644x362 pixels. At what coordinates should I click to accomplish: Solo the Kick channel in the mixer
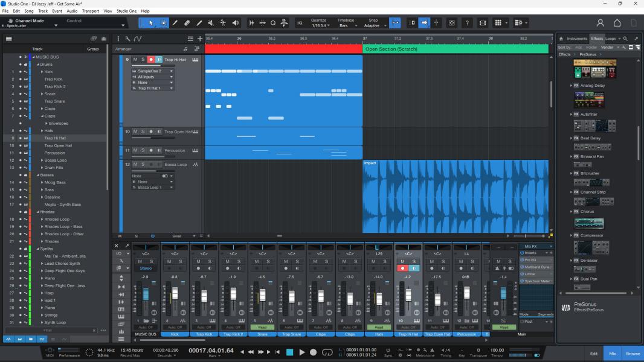pyautogui.click(x=181, y=261)
